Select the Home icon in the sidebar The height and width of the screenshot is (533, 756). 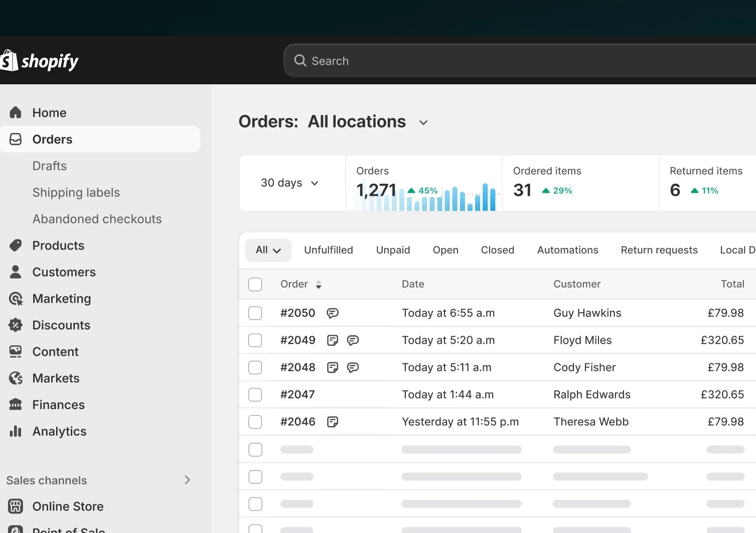pos(15,112)
